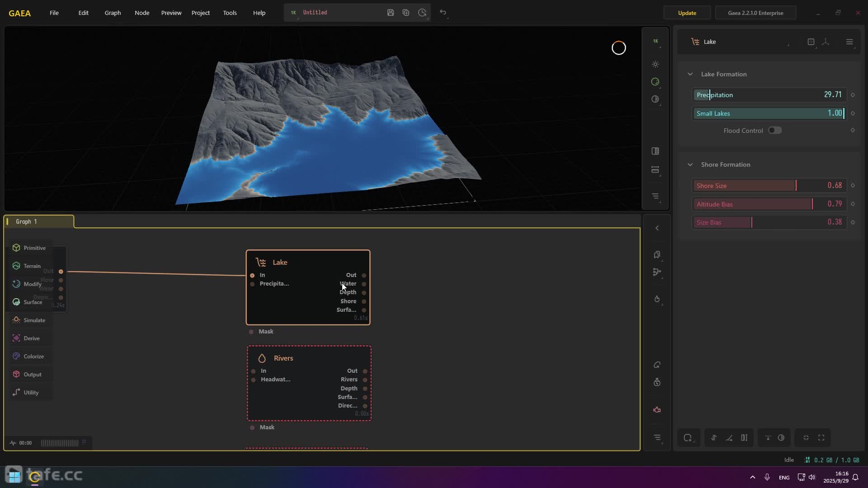The width and height of the screenshot is (868, 488).
Task: Switch to the Graph 1 tab
Action: point(27,221)
